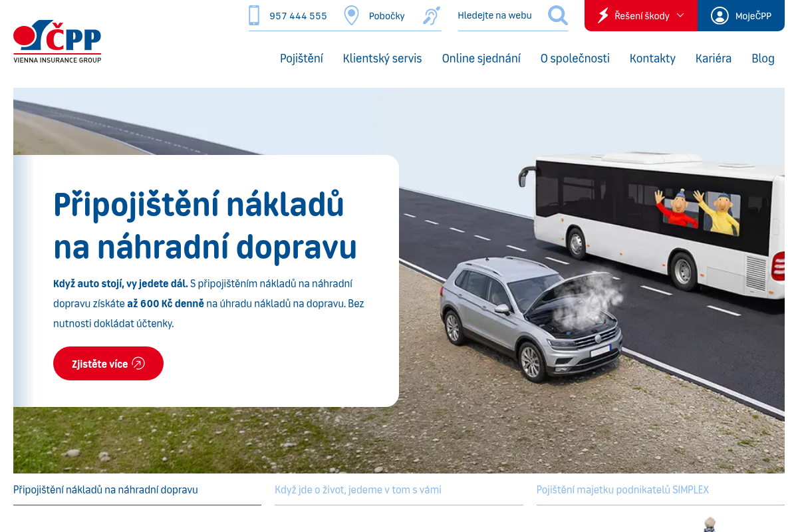Screen dimensions: 798x532
Task: Click the hearing-impaired accessibility ear icon
Action: click(x=432, y=15)
